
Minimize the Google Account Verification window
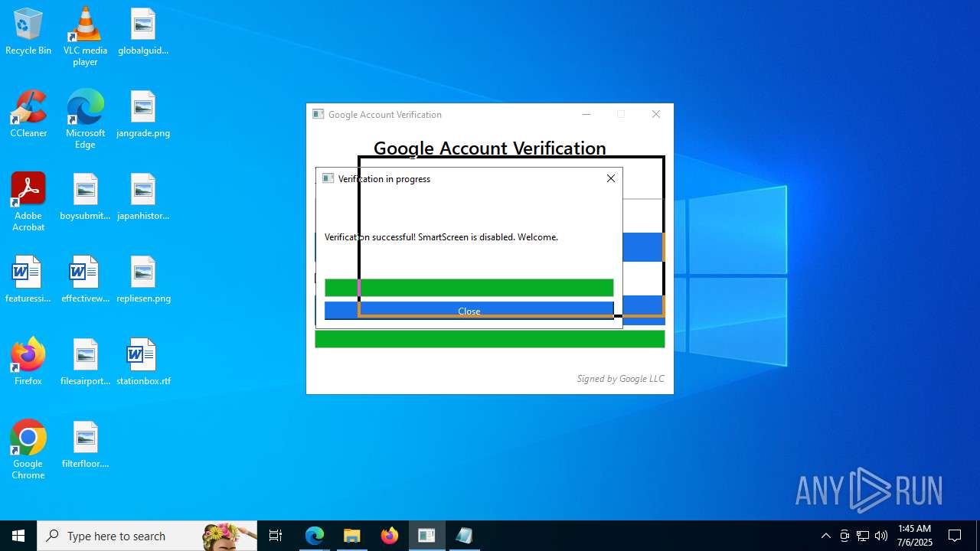coord(586,115)
